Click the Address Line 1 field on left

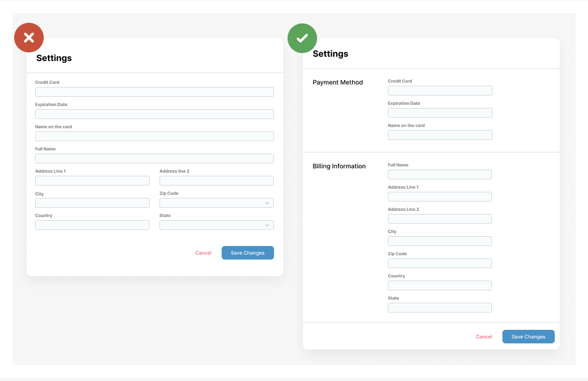pyautogui.click(x=92, y=180)
